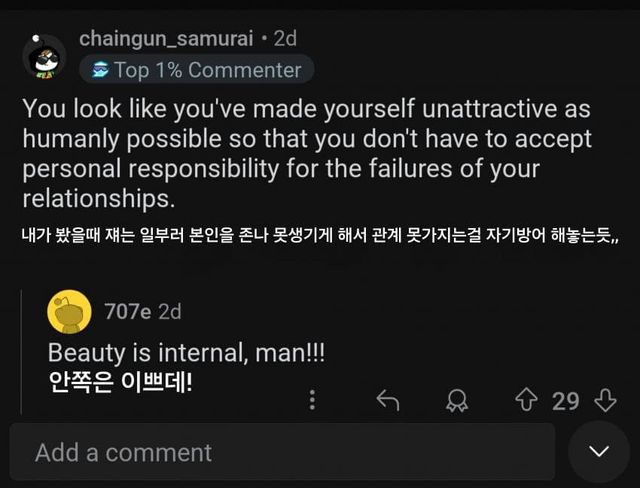Downvote the 707e reply
Screen dimensions: 640x488
[604, 401]
